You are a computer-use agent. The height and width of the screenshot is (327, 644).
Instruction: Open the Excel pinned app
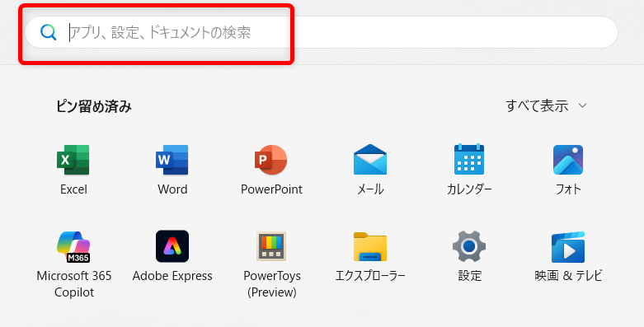pos(73,160)
